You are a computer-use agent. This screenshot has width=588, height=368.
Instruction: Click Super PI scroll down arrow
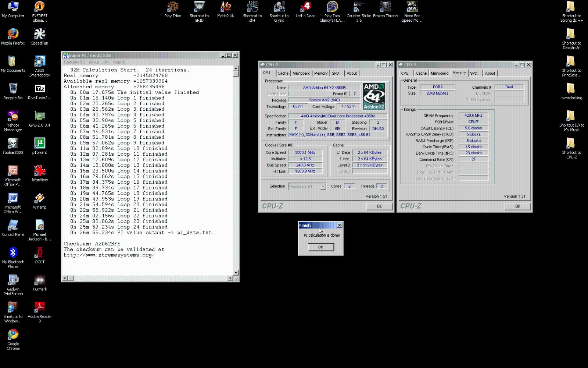tap(236, 273)
